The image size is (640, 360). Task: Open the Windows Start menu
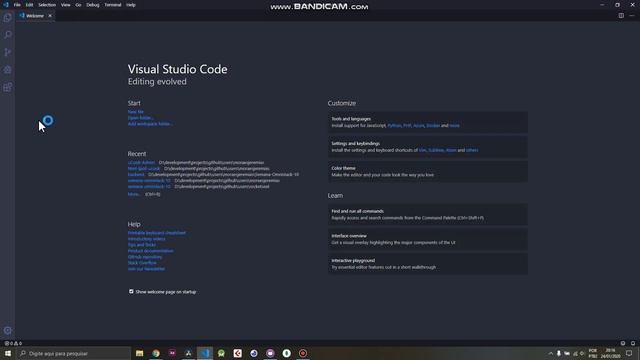click(8, 353)
